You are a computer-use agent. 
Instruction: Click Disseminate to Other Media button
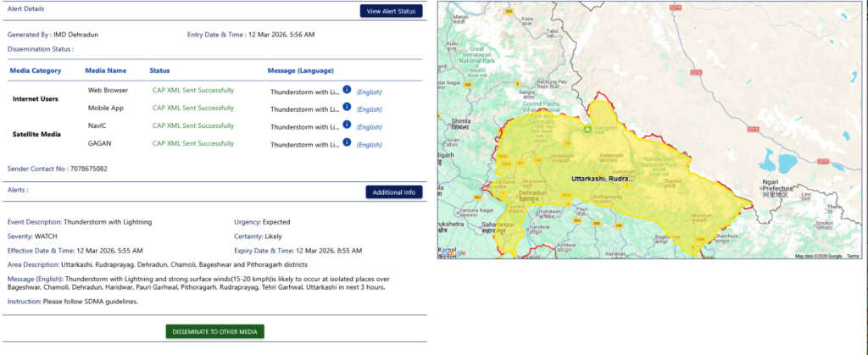point(215,331)
